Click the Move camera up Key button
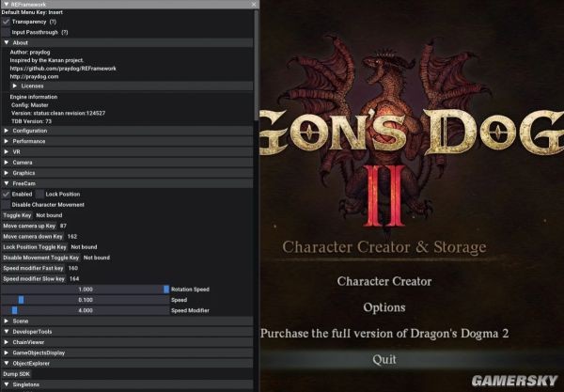This screenshot has width=564, height=392. pyautogui.click(x=29, y=226)
